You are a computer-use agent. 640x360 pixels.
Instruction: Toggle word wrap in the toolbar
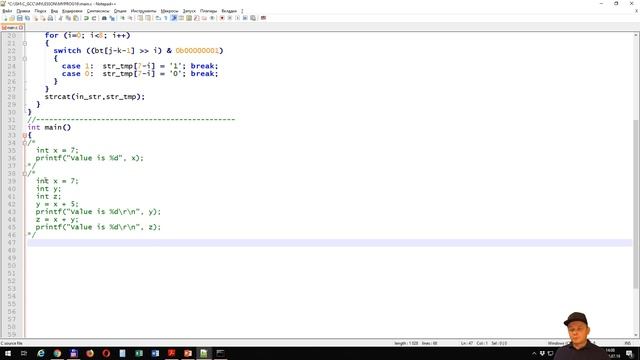point(158,18)
